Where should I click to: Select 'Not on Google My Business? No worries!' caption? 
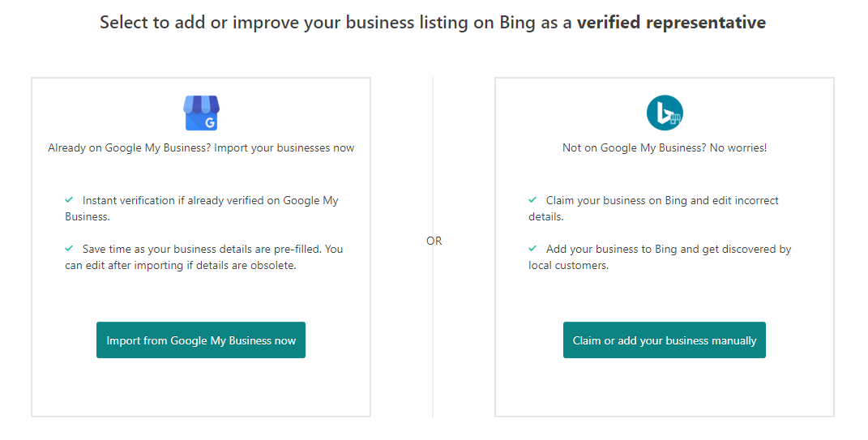(x=665, y=148)
